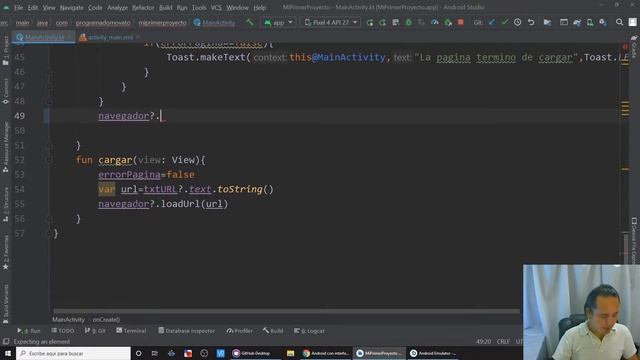The width and height of the screenshot is (640, 360).
Task: Open the Gradle panel on right edge
Action: pos(634,47)
